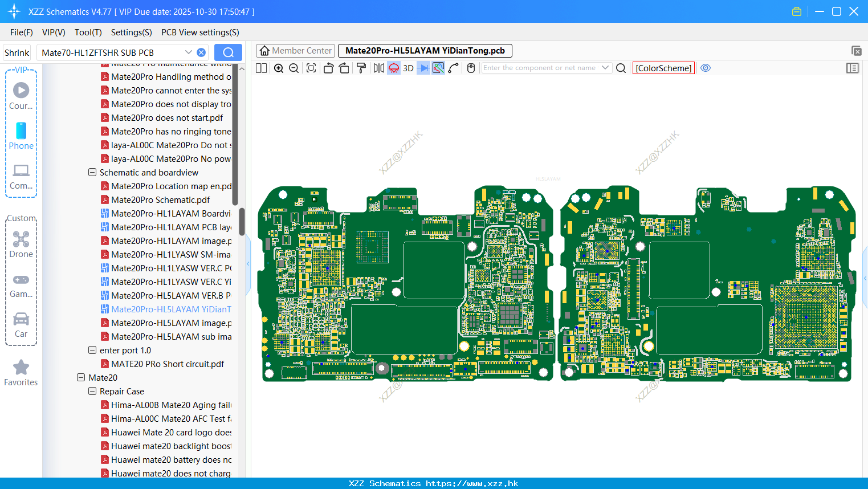This screenshot has width=868, height=489.
Task: Open Mate20Pro has no ringing tone file
Action: click(166, 131)
